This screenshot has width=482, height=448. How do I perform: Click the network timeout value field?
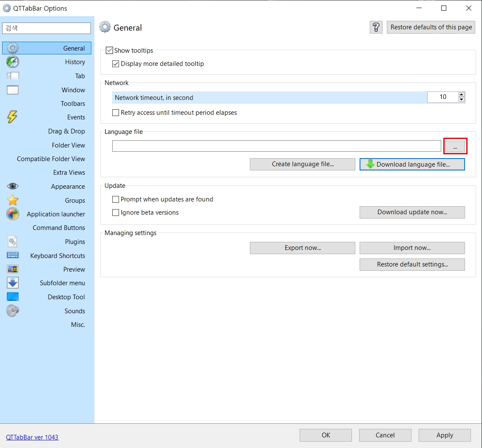pos(442,97)
